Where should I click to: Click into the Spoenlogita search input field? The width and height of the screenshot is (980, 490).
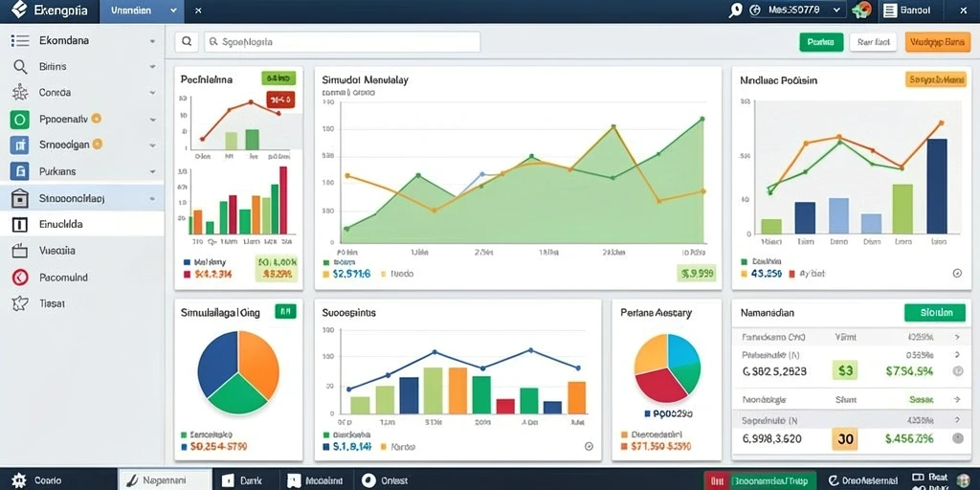click(x=342, y=42)
